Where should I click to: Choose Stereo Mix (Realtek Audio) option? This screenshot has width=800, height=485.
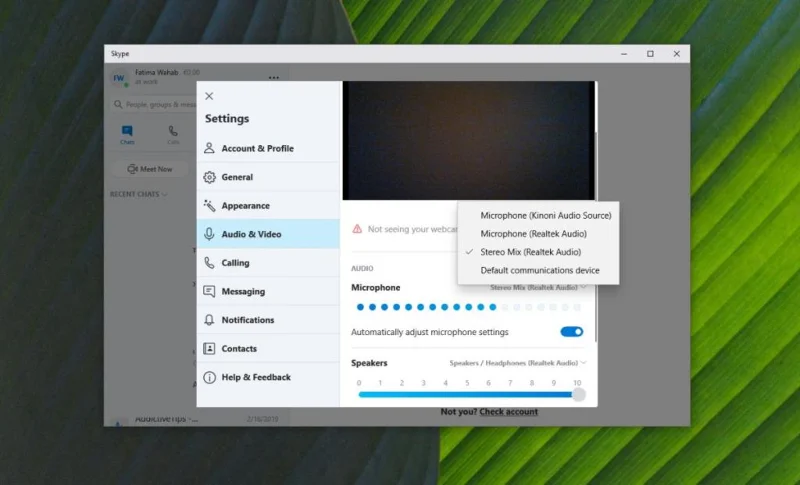[539, 252]
